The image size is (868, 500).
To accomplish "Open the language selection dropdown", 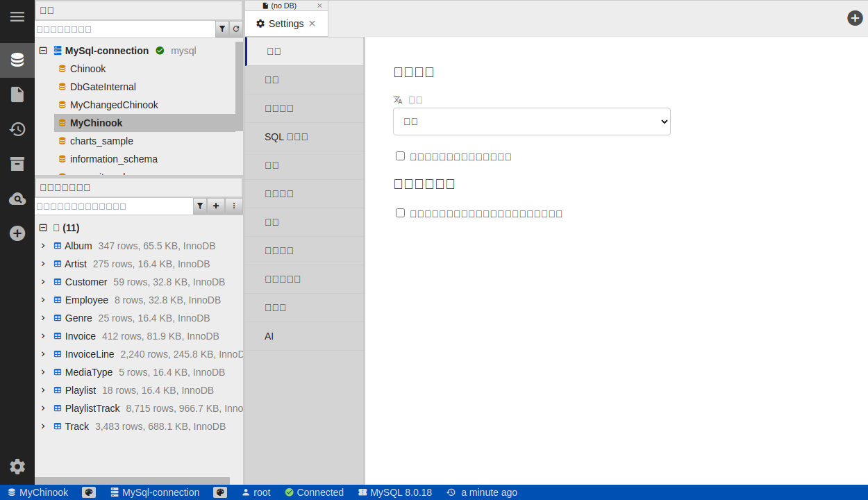I will click(531, 122).
